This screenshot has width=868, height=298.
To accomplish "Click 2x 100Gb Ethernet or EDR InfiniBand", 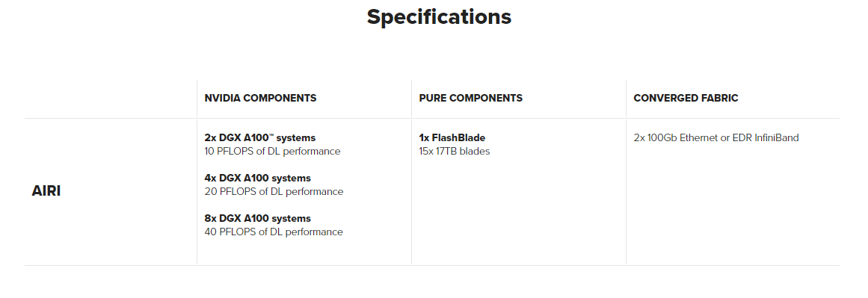I will click(x=716, y=137).
